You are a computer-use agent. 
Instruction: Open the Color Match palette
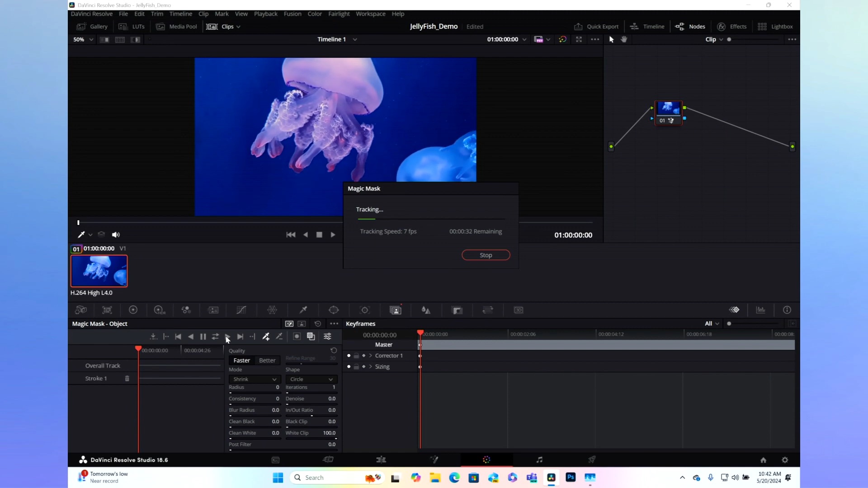pyautogui.click(x=107, y=310)
